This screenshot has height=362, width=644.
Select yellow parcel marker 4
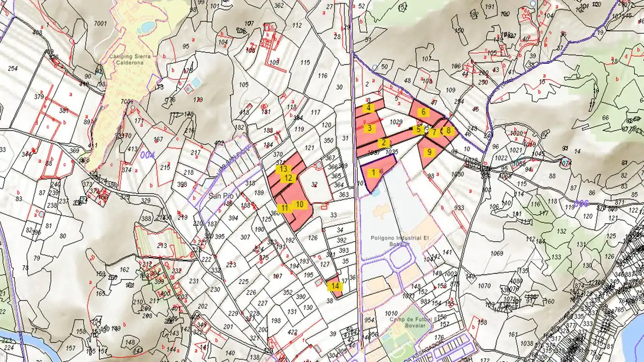pyautogui.click(x=369, y=108)
